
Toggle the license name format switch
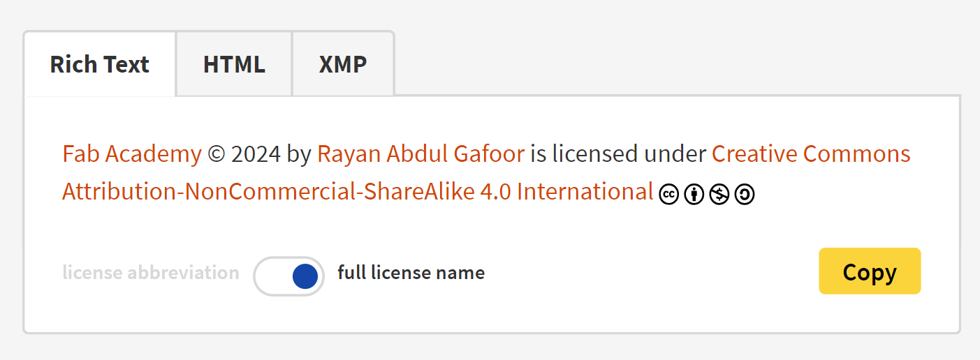tap(288, 276)
